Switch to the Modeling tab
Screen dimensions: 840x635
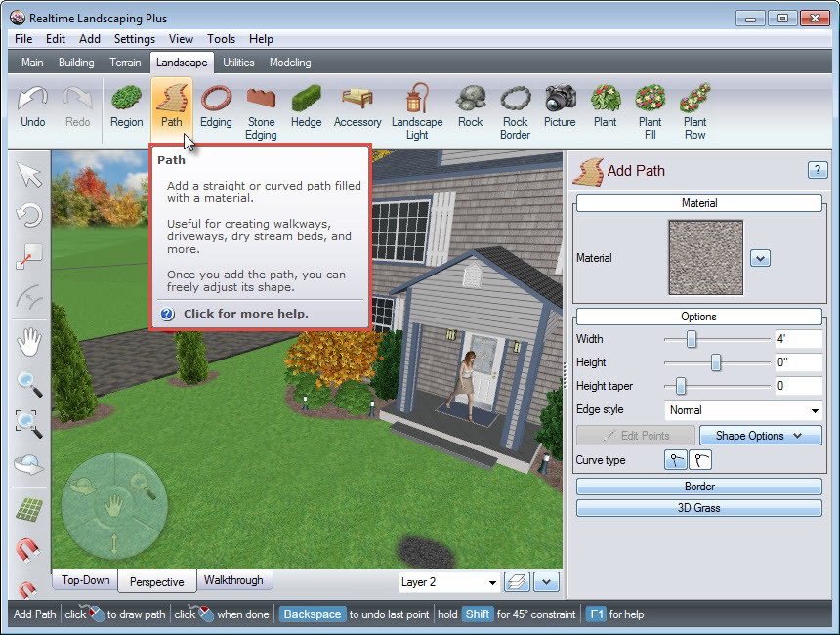[x=290, y=63]
